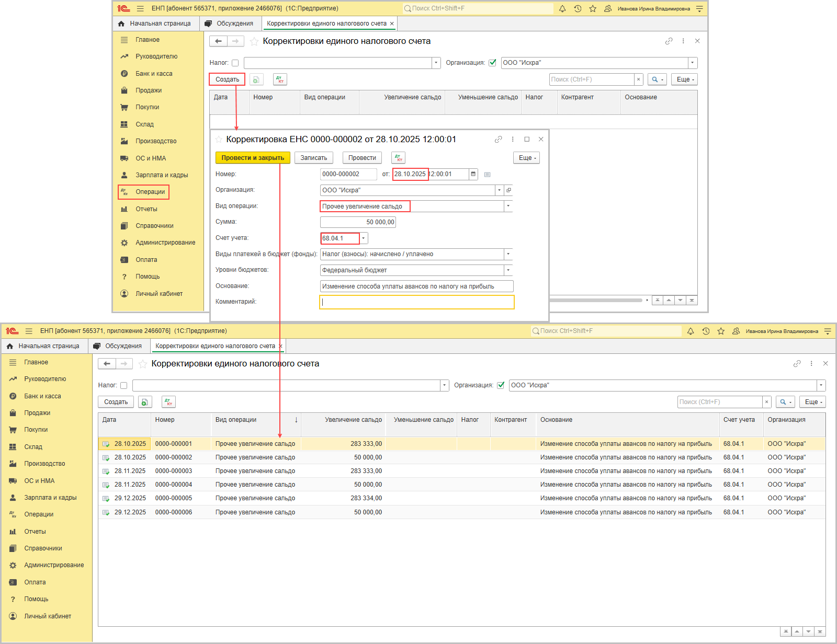Click into the Комментарий text field
This screenshot has height=644, width=837.
(x=417, y=302)
